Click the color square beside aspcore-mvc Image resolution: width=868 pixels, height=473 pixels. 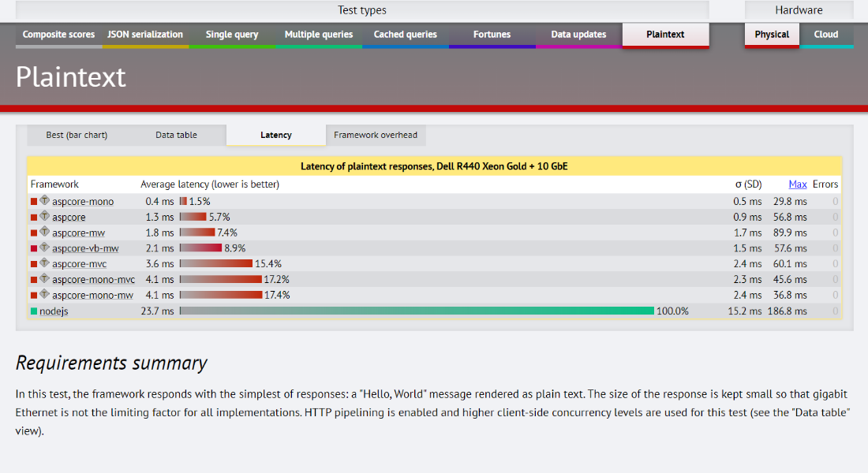(x=34, y=264)
